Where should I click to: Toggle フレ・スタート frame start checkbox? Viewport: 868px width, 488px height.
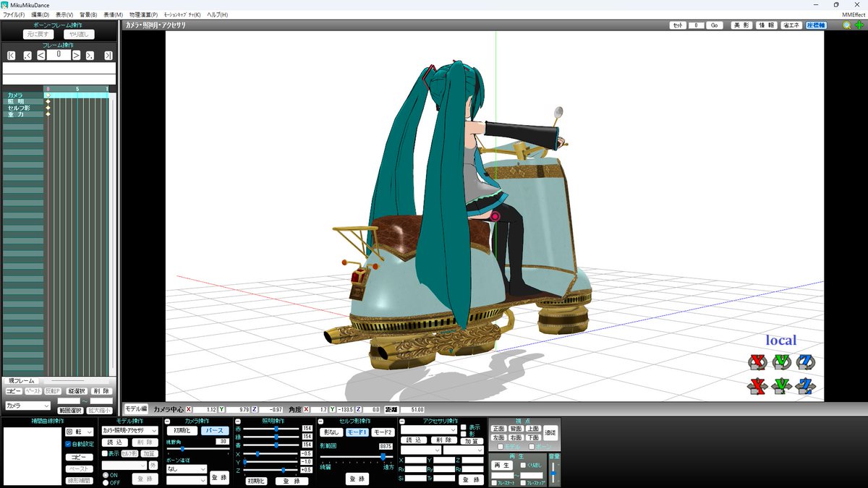click(494, 482)
